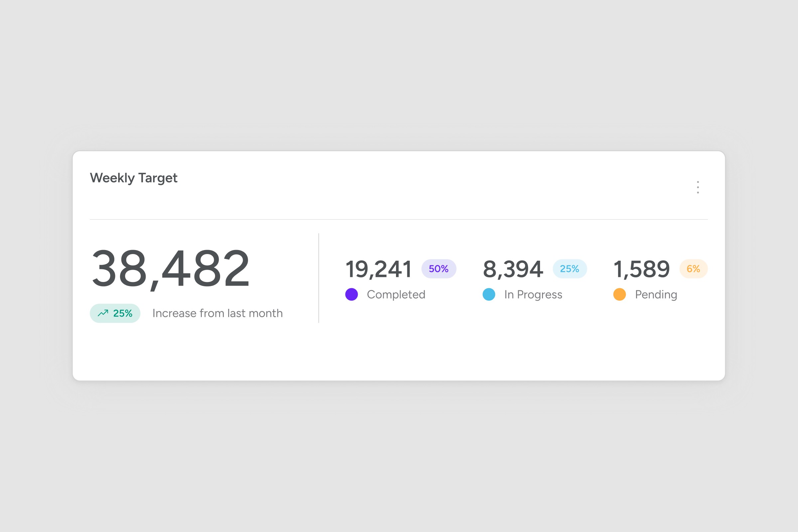Click the blue In Progress dot
Image resolution: width=798 pixels, height=532 pixels.
[x=488, y=294]
